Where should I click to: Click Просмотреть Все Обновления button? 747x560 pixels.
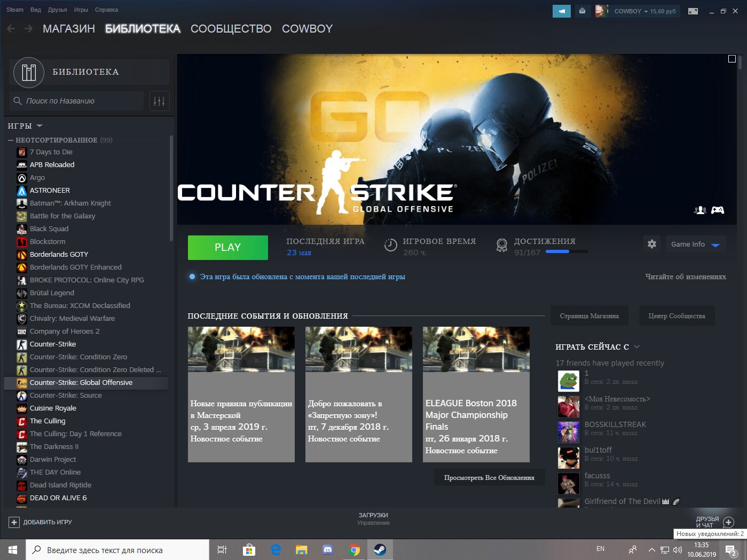click(490, 478)
